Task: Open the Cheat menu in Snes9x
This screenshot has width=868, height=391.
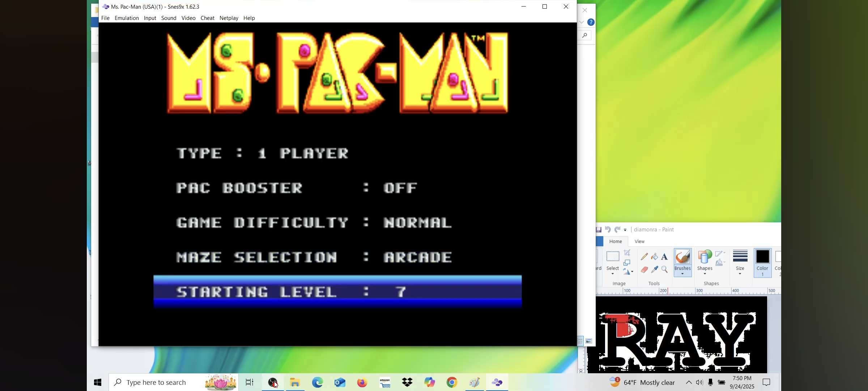Action: point(207,18)
